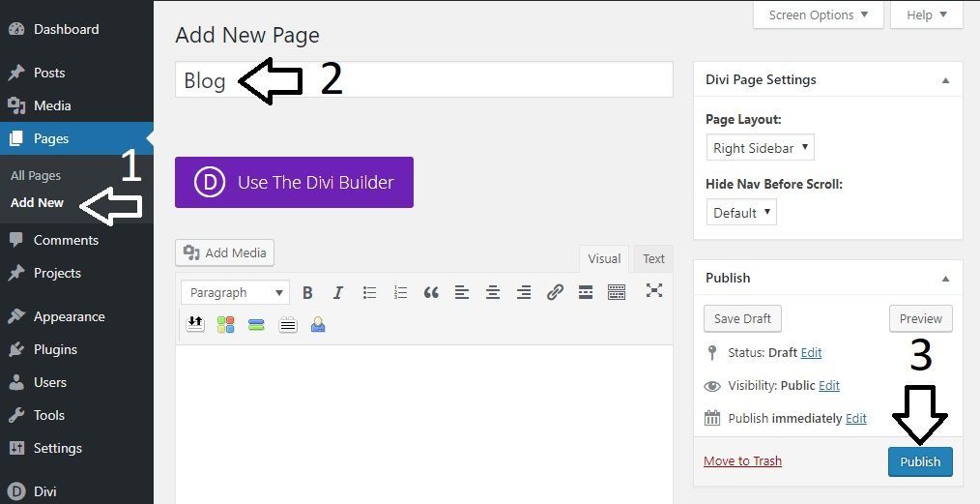Screen dimensions: 980x504
Task: Open the Paragraph format dropdown
Action: (235, 292)
